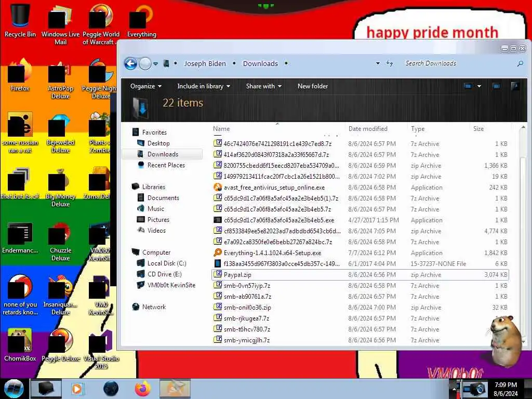
Task: Click the 4,774 KB size cell
Action: pyautogui.click(x=496, y=231)
